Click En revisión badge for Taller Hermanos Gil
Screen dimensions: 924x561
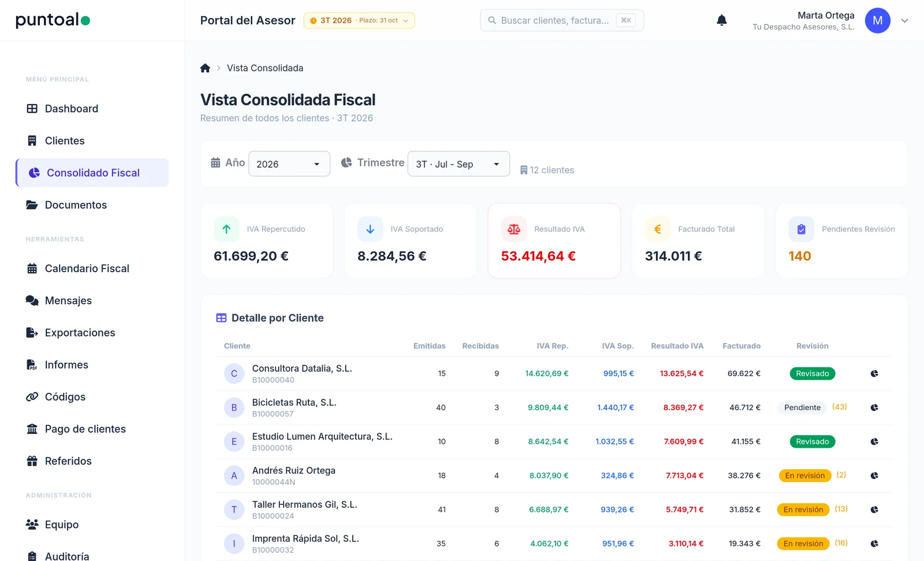click(x=803, y=510)
